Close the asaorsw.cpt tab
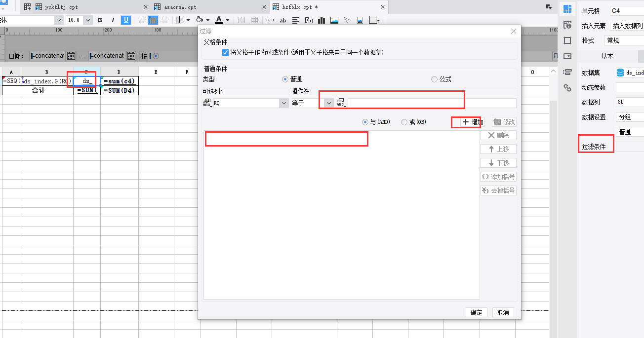Viewport: 644px width, 338px height. 264,7
